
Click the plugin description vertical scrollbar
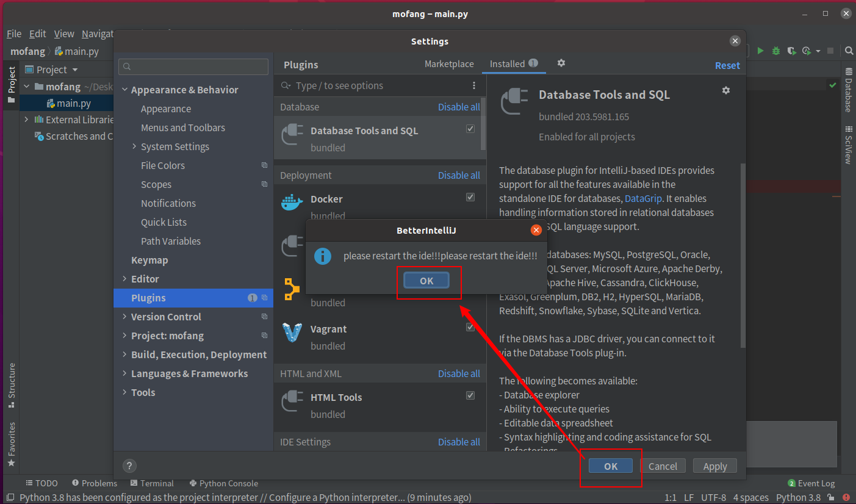tap(743, 255)
